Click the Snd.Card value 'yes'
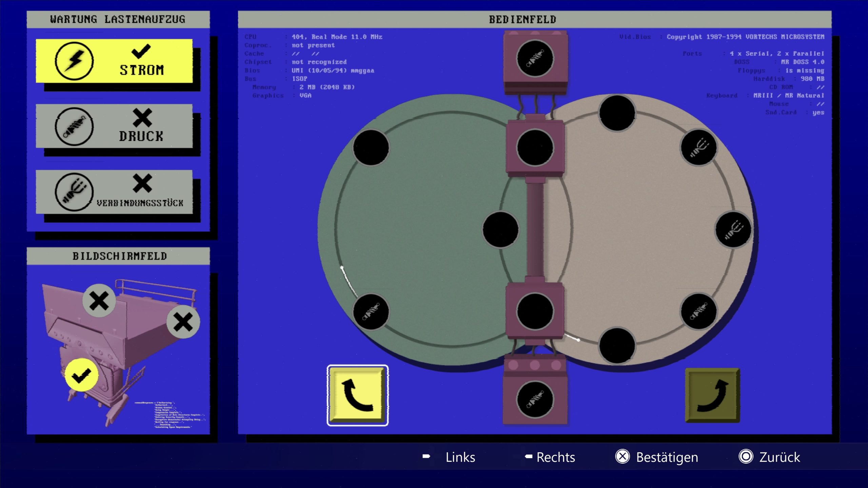Screen dimensions: 868x488 point(818,113)
